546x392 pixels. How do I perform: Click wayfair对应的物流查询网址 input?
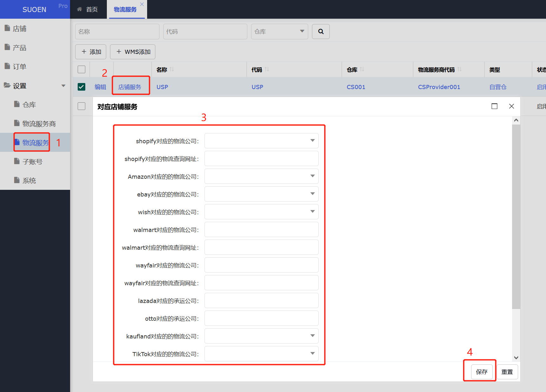[x=261, y=283]
